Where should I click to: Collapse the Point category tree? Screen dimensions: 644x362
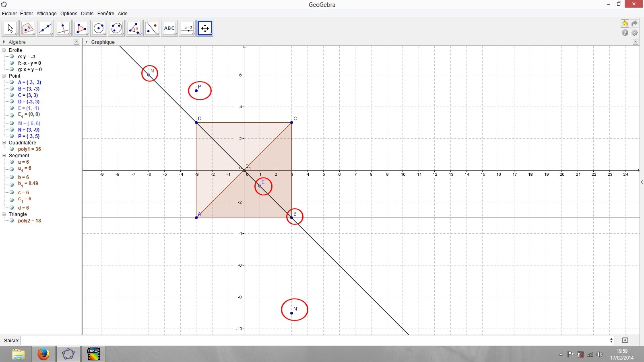click(4, 76)
